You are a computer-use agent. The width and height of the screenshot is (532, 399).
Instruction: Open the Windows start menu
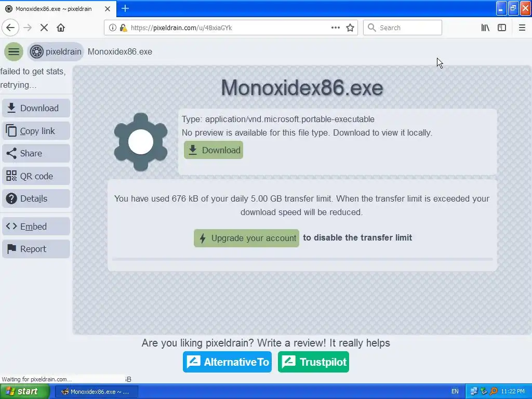(24, 392)
